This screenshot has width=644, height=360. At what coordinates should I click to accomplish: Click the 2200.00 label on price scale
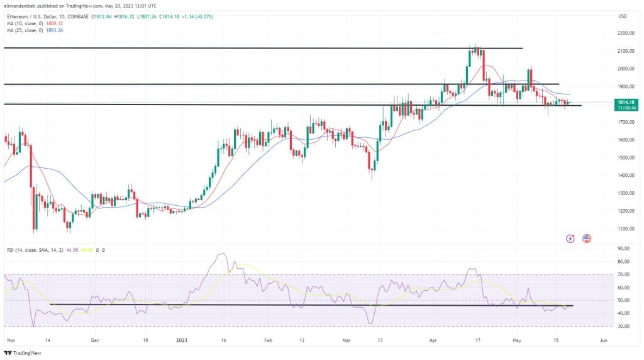(x=626, y=33)
